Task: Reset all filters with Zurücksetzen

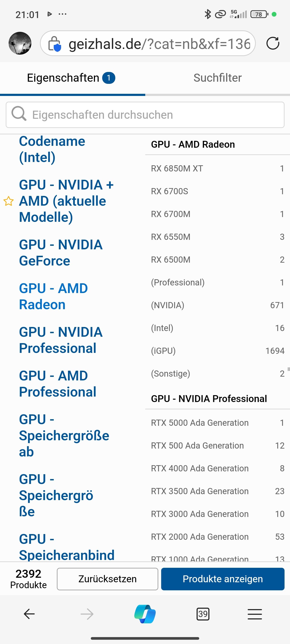Action: coord(107,579)
